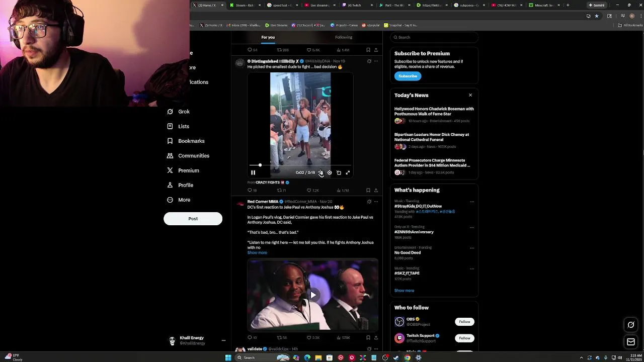The width and height of the screenshot is (644, 362).
Task: Bookmark the Distinguished Hillbilly post
Action: coord(368,191)
